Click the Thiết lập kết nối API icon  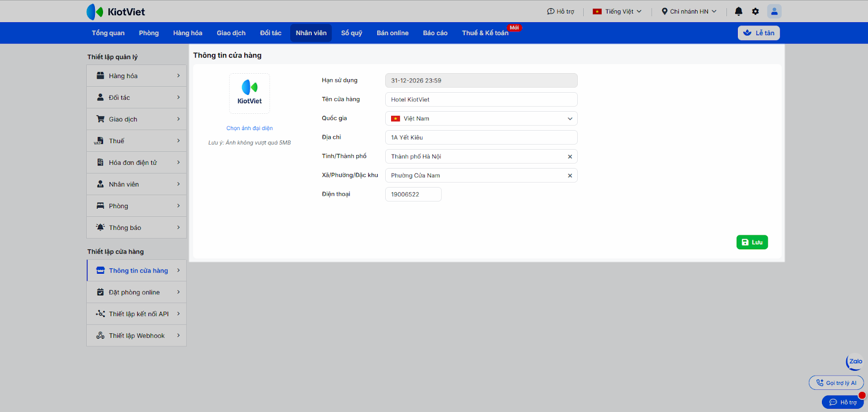click(100, 314)
